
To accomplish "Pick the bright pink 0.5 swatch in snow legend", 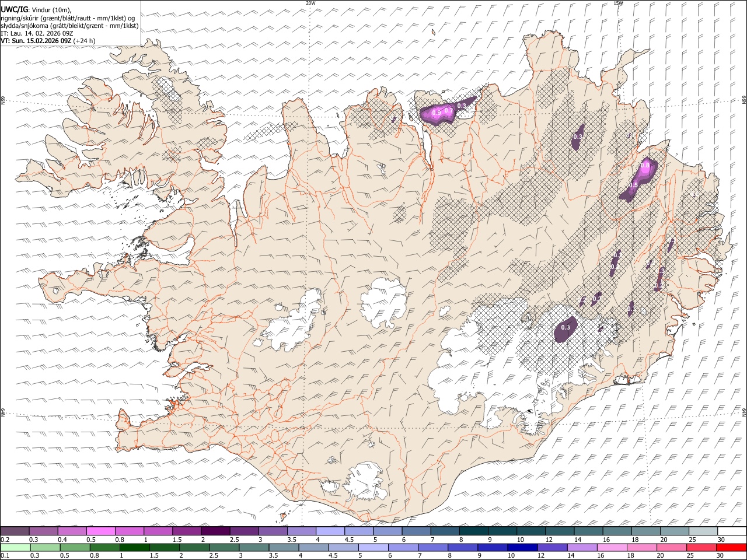I will coord(101,531).
